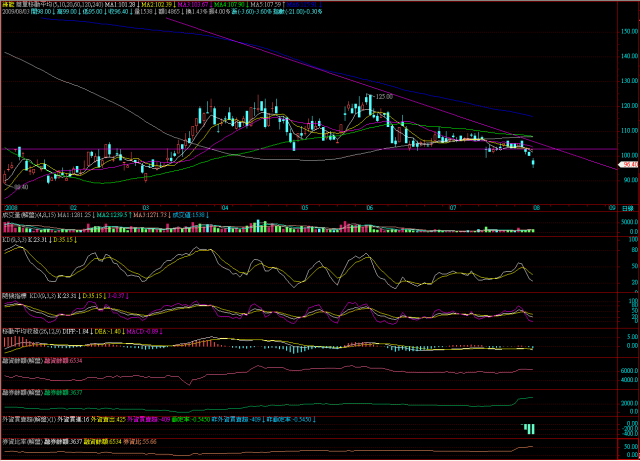640x461 pixels.
Task: Click the 110.00 price axis label
Action: point(630,131)
